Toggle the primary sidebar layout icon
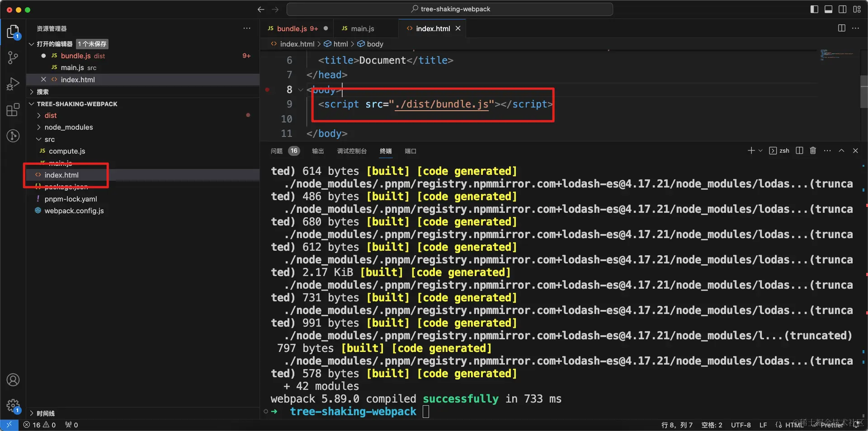 (814, 9)
